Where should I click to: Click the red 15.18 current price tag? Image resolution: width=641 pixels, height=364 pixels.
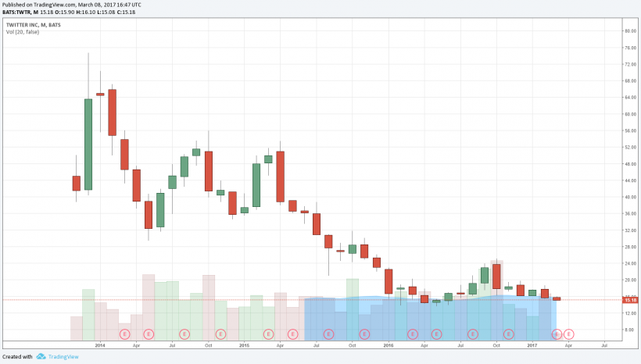click(630, 300)
